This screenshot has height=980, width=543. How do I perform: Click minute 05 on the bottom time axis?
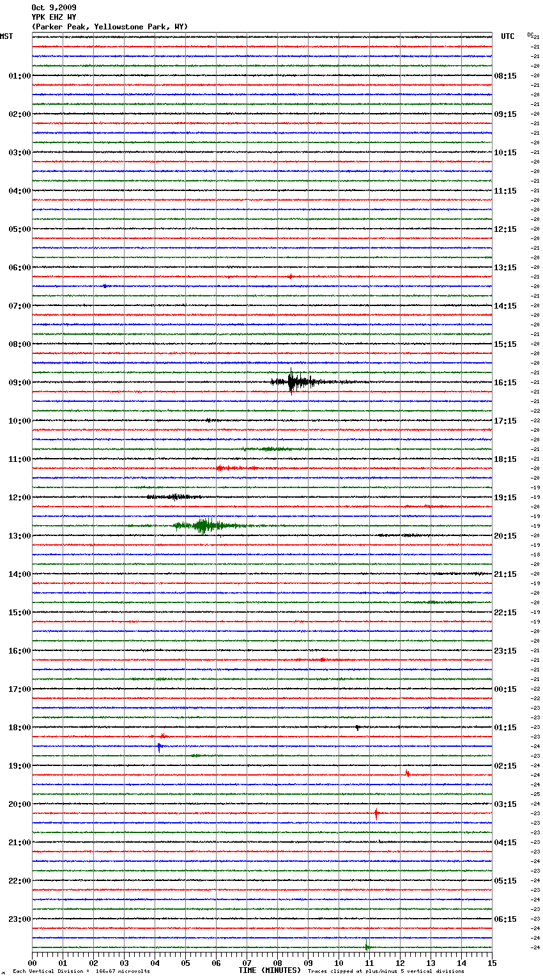click(185, 963)
